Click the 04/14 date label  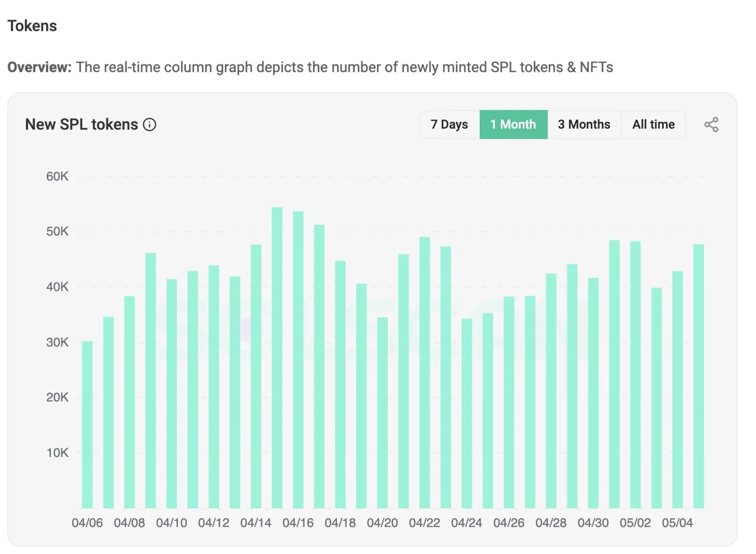click(x=256, y=523)
